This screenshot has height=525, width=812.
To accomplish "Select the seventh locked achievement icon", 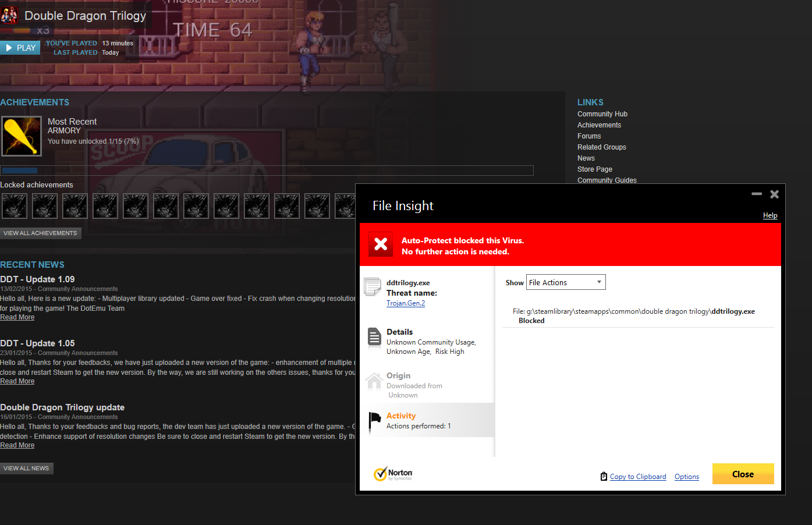I will 196,206.
